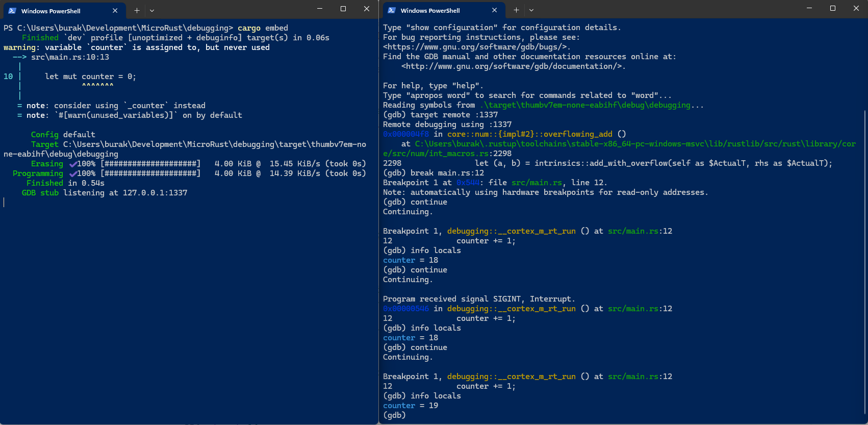Screen dimensions: 868x425
Task: Click 'Finished `dev` profile' build line
Action: click(175, 38)
